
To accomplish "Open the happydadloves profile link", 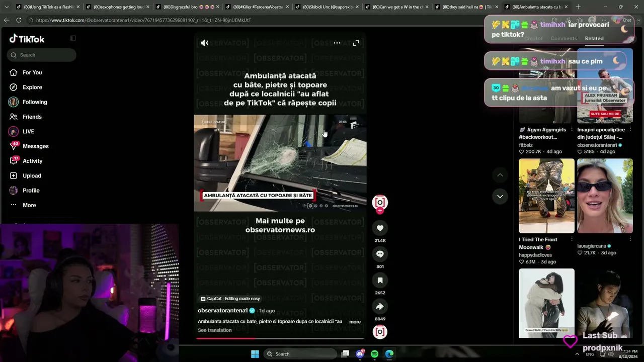I will [535, 255].
